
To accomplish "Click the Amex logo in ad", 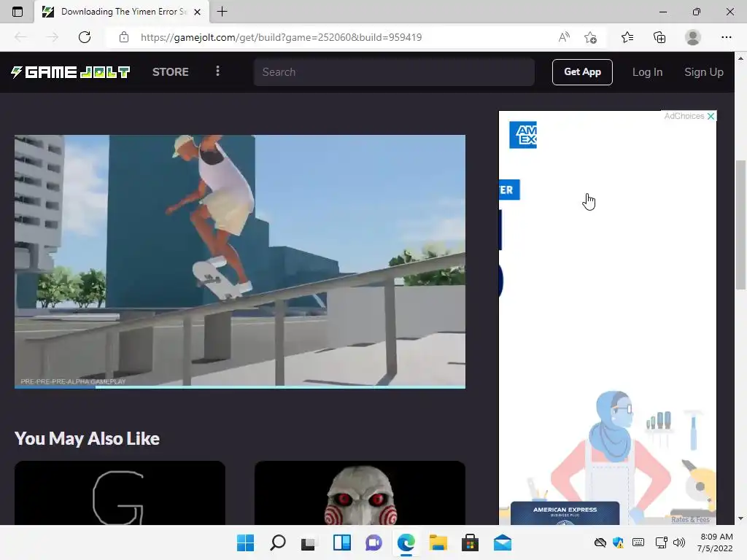I will click(x=522, y=135).
